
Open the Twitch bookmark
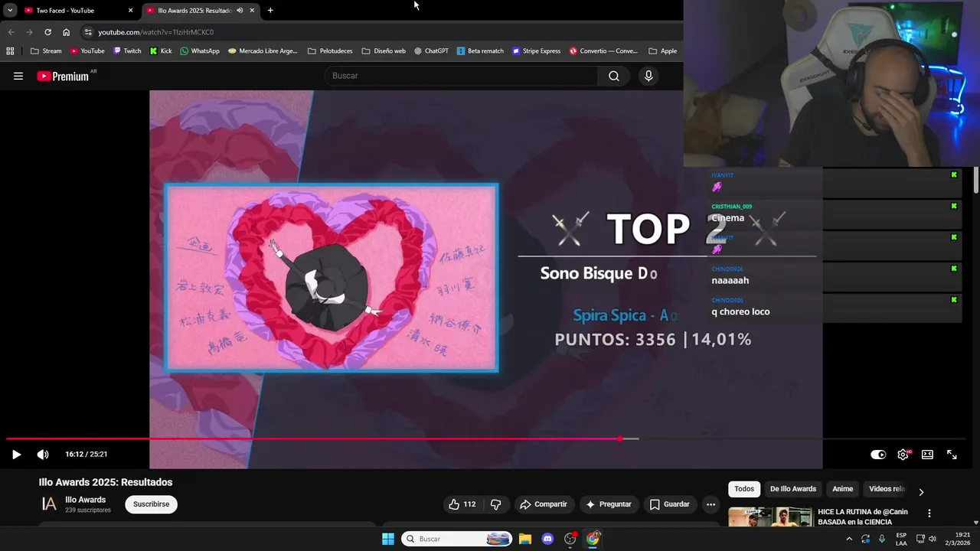[x=127, y=51]
